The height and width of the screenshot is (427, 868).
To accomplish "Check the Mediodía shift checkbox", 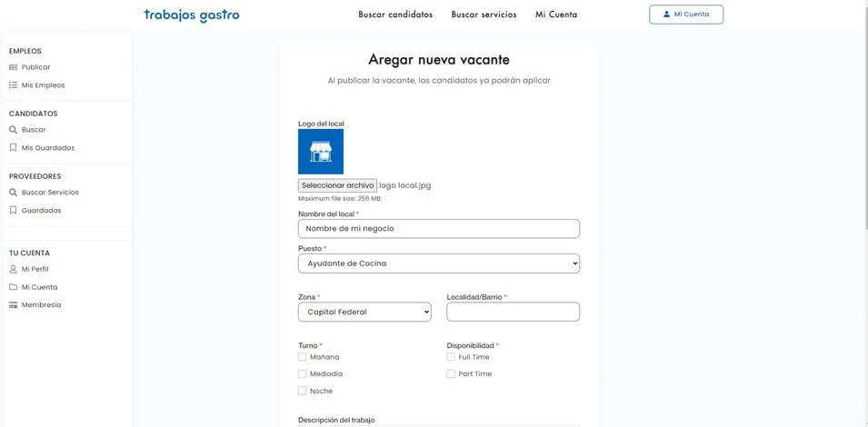I will pyautogui.click(x=303, y=374).
